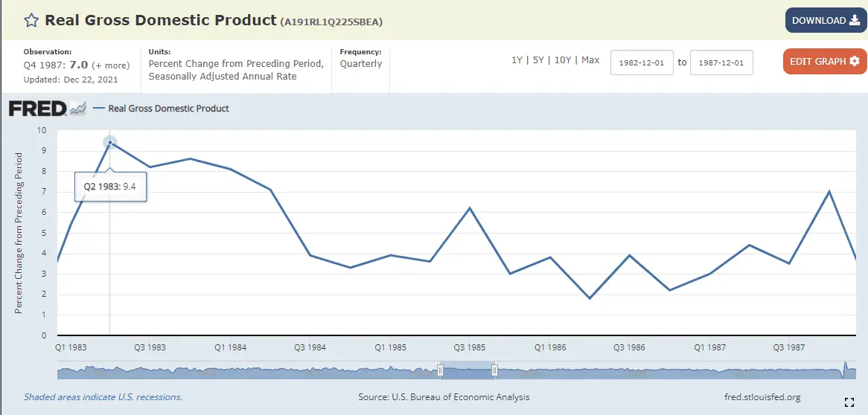The width and height of the screenshot is (868, 415).
Task: Click left handle of range slider
Action: click(441, 370)
